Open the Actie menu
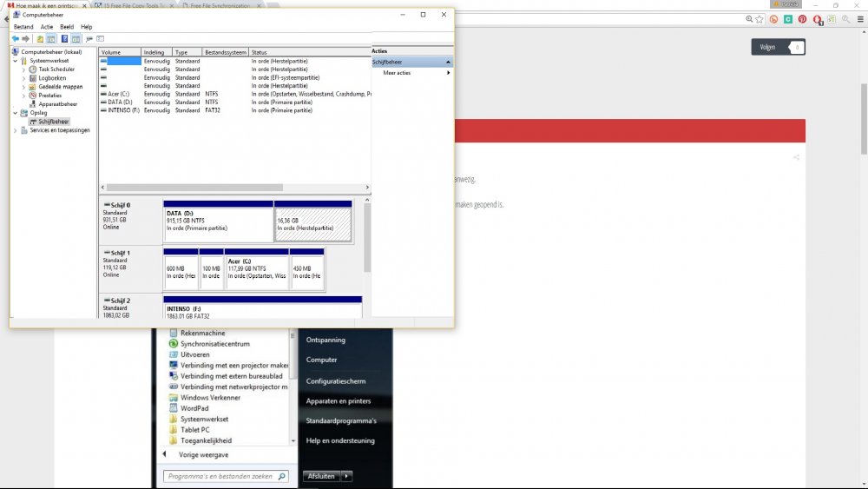This screenshot has width=868, height=489. coord(46,27)
